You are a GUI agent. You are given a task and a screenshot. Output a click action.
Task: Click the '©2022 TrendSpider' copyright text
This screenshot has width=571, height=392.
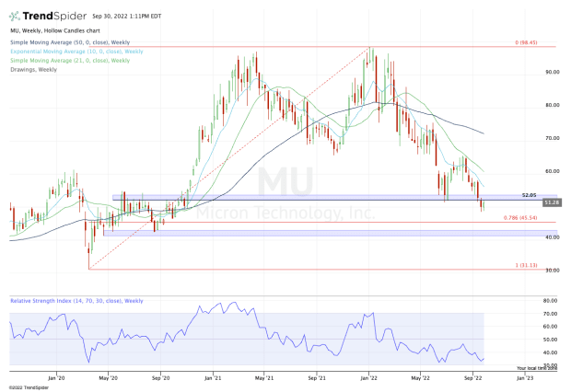[29, 387]
